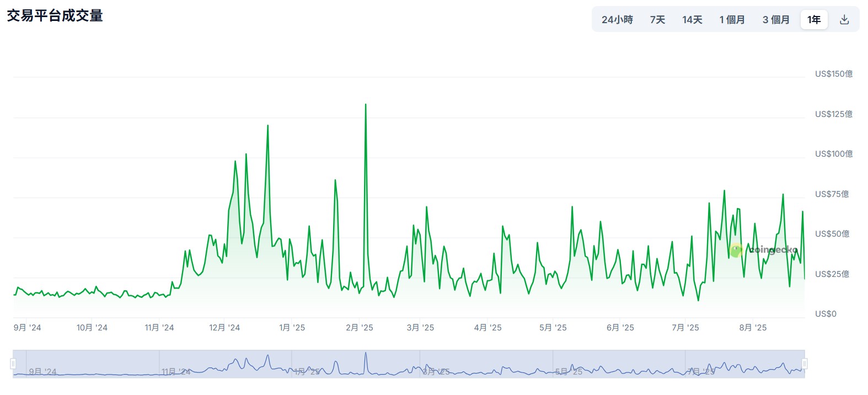Select the 1年 range tab
This screenshot has height=395, width=868.
pyautogui.click(x=814, y=20)
